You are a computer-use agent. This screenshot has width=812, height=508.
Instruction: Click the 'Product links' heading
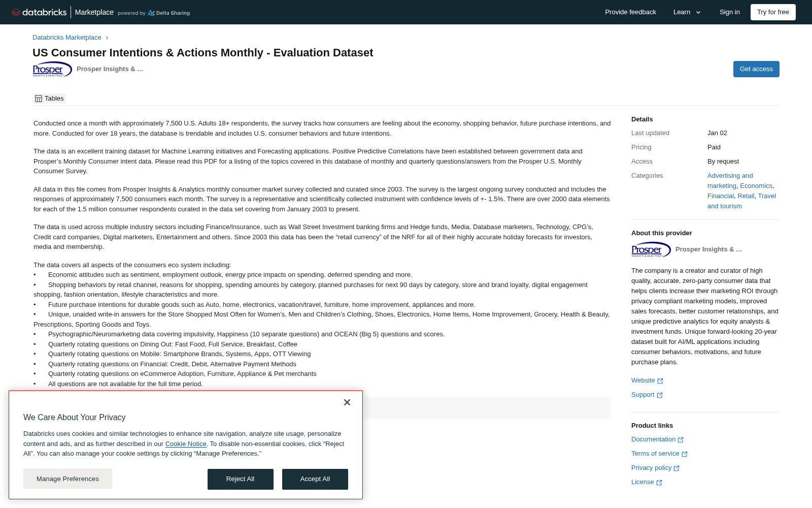652,426
